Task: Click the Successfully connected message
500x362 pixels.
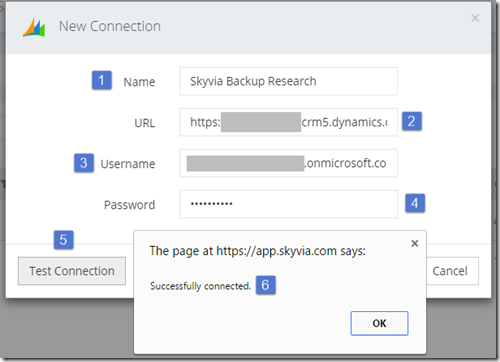Action: coord(200,286)
